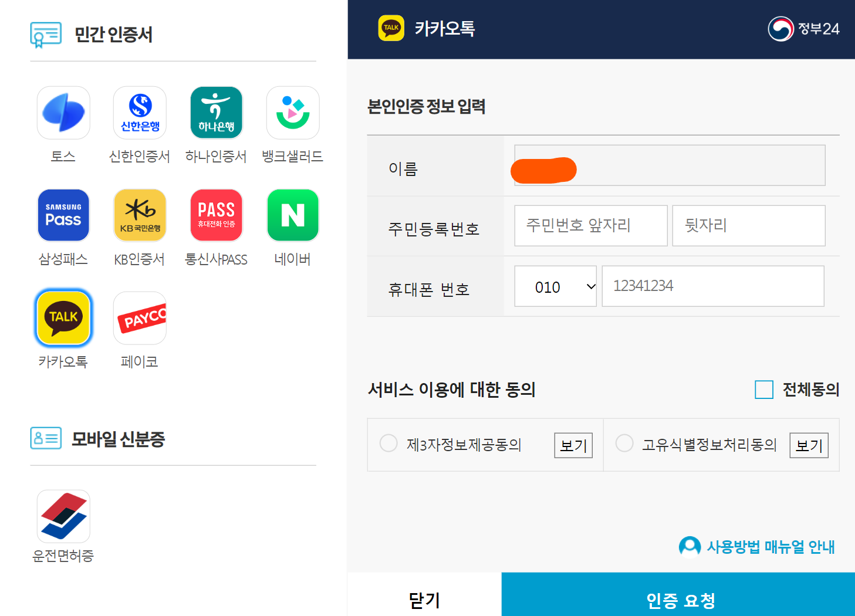
Task: Click the 하나인증서 label text
Action: (x=217, y=157)
